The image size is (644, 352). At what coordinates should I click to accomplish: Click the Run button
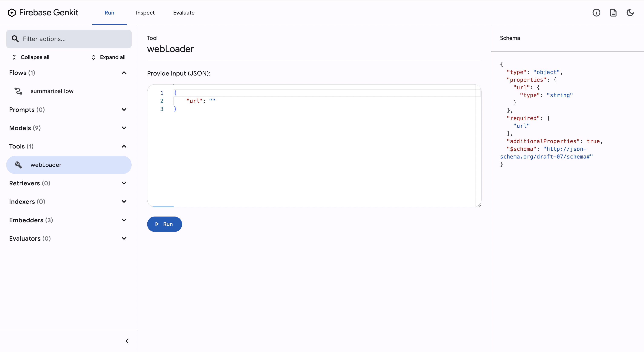164,224
